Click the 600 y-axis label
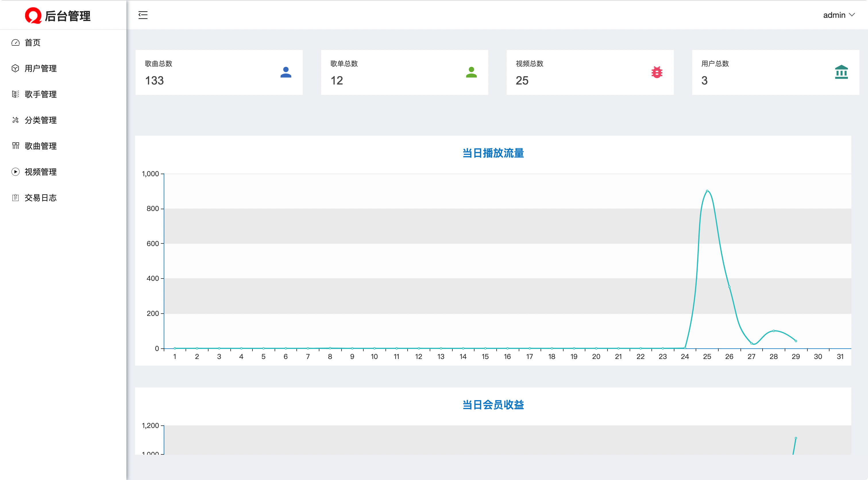Viewport: 868px width, 480px height. 153,243
